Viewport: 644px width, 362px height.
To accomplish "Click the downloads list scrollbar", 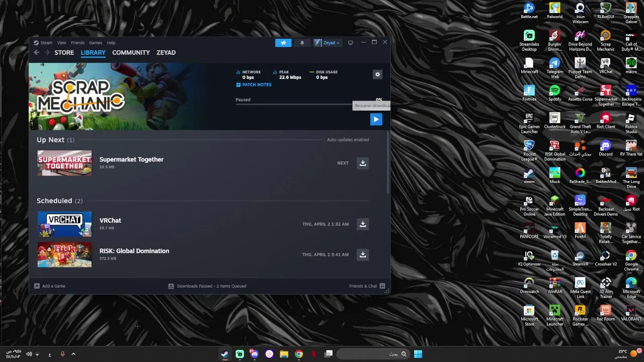I will click(388, 162).
